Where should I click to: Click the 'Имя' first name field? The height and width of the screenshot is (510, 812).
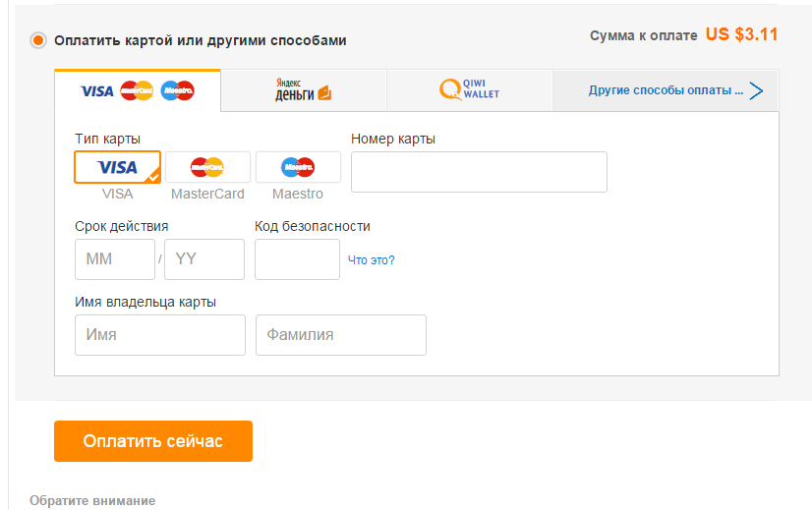[x=160, y=335]
